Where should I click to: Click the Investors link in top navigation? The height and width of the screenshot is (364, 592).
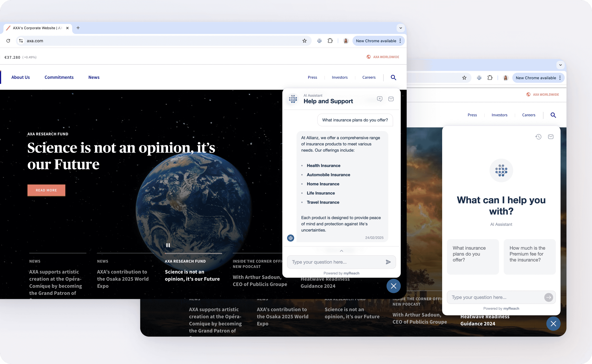pos(339,77)
